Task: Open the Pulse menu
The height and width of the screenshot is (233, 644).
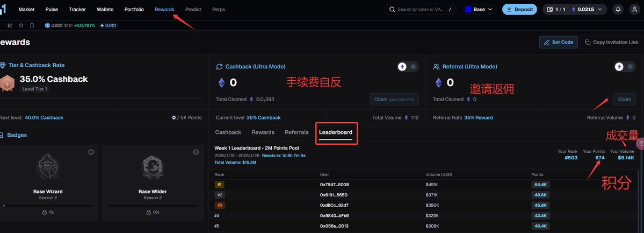Action: click(x=52, y=10)
